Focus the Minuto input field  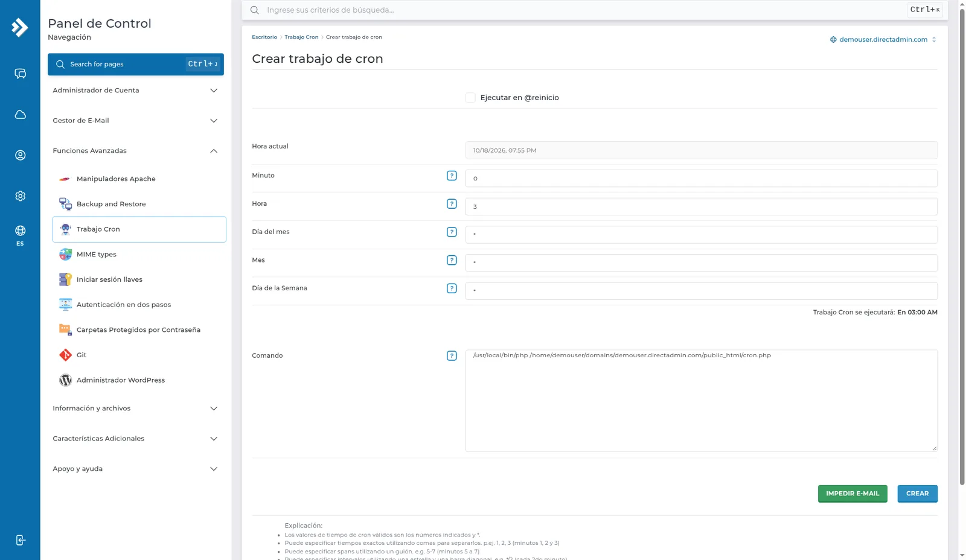701,179
